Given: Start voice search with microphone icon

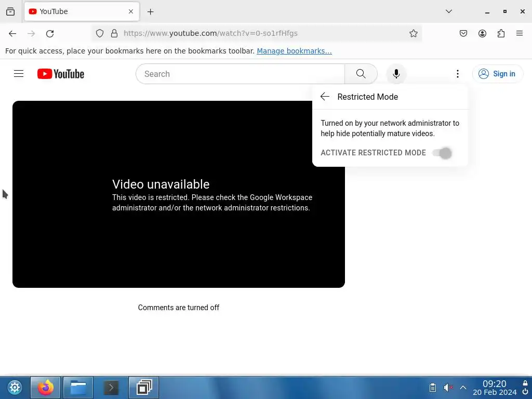Looking at the screenshot, I should pyautogui.click(x=396, y=74).
